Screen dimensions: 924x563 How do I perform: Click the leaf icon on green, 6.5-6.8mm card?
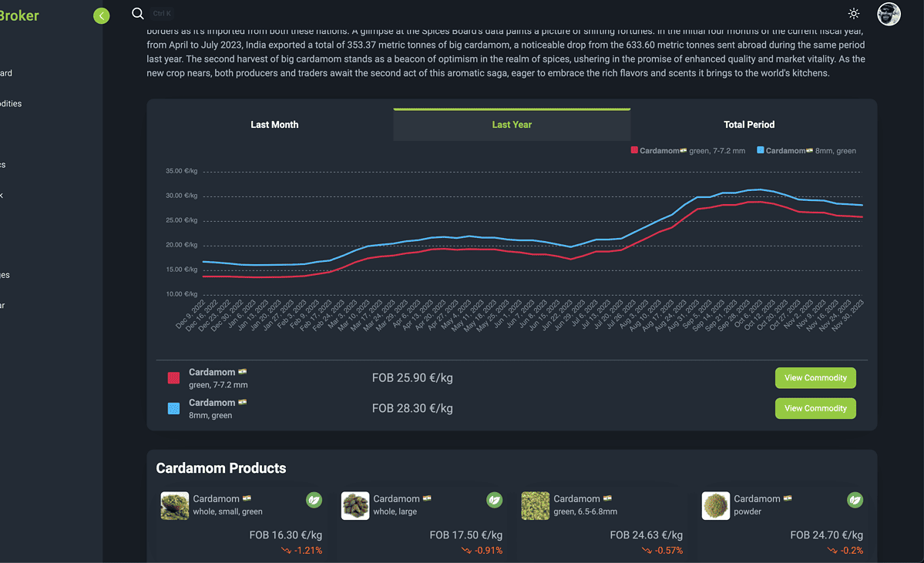(674, 501)
